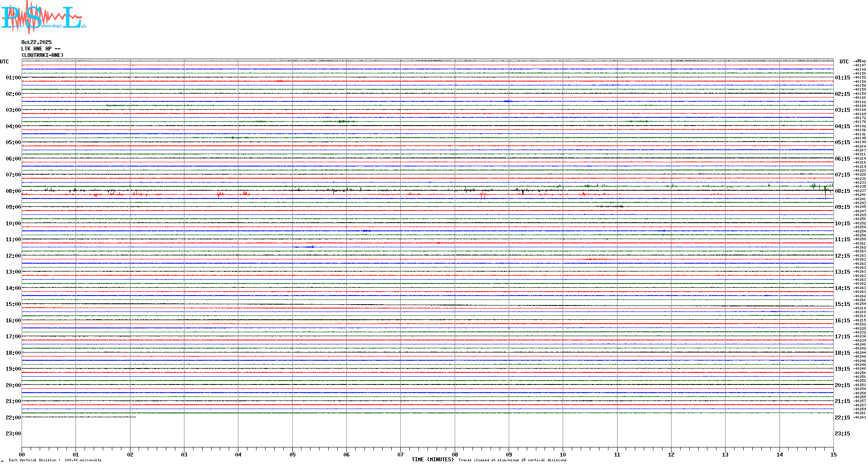Viewport: 868px width, 466px height.
Task: Click the 23:15 time label on right
Action: click(842, 434)
